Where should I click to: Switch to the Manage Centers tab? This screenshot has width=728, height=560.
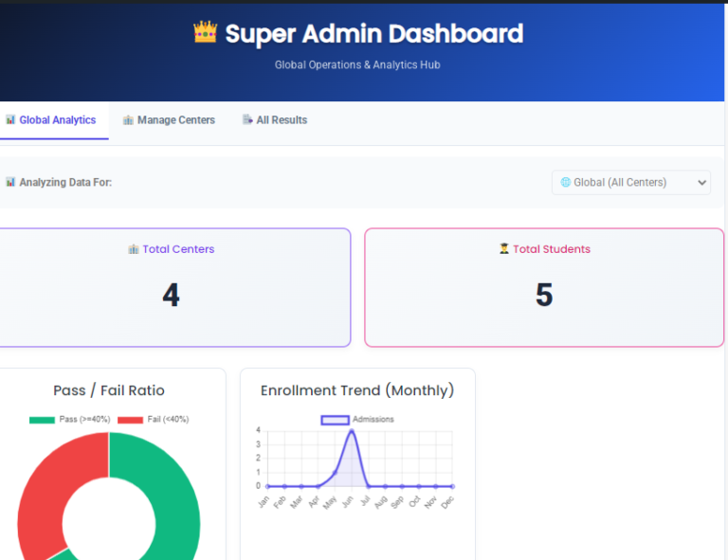coord(169,120)
